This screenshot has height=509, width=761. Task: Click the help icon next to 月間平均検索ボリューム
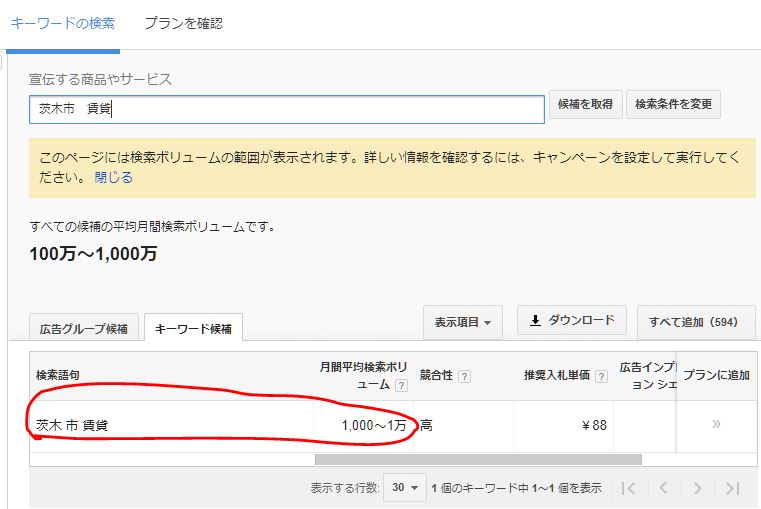(401, 385)
